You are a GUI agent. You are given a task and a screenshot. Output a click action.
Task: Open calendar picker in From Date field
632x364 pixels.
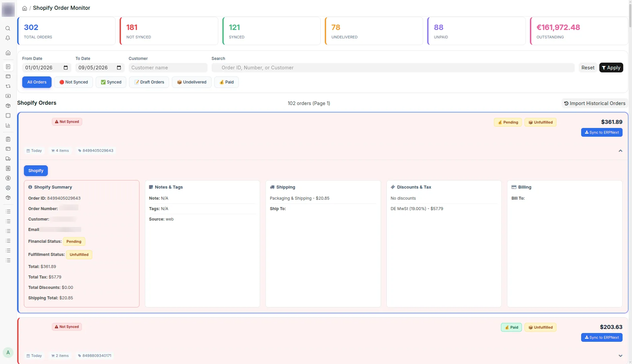(66, 68)
